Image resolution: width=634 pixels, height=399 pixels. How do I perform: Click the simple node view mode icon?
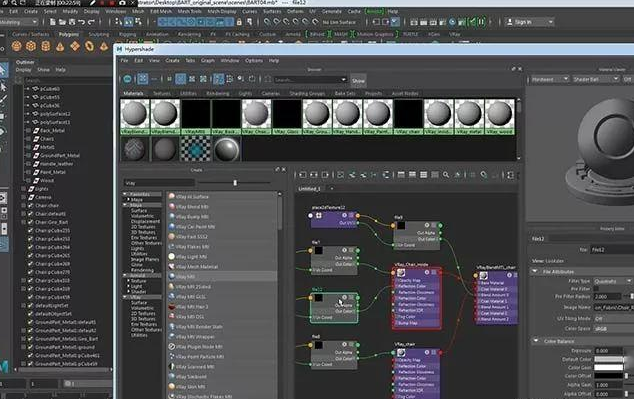pos(401,175)
